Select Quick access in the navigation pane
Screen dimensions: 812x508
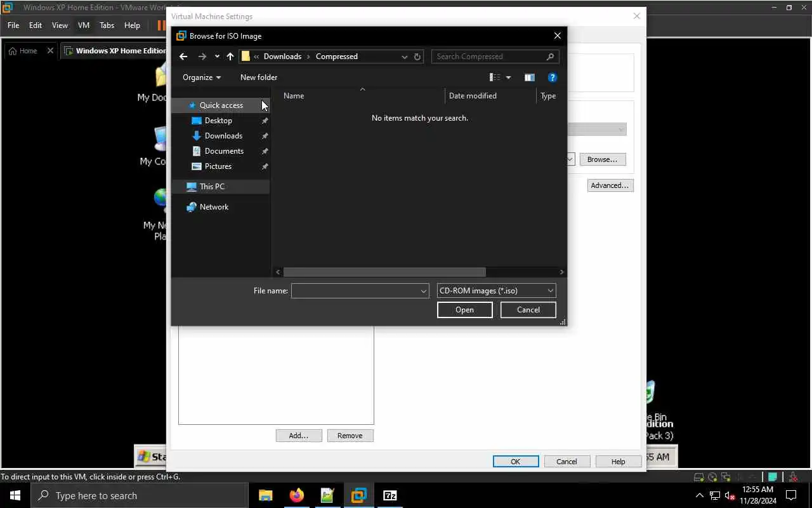pyautogui.click(x=221, y=105)
